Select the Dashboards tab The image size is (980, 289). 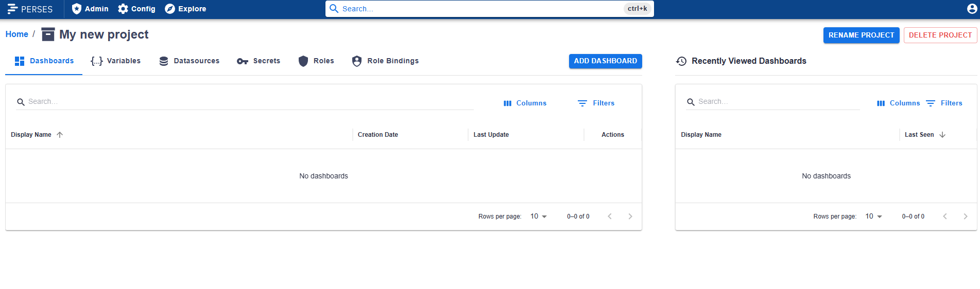coord(44,61)
